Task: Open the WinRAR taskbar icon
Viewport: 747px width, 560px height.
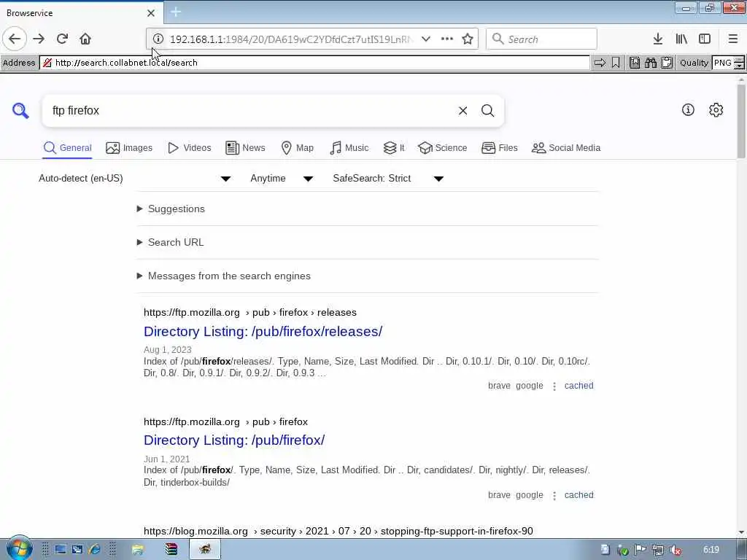Action: (171, 550)
